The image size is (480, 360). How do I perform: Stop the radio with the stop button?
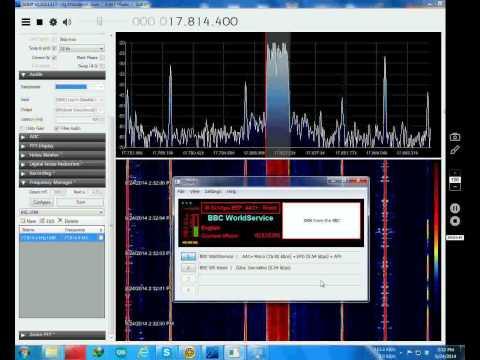(x=39, y=22)
